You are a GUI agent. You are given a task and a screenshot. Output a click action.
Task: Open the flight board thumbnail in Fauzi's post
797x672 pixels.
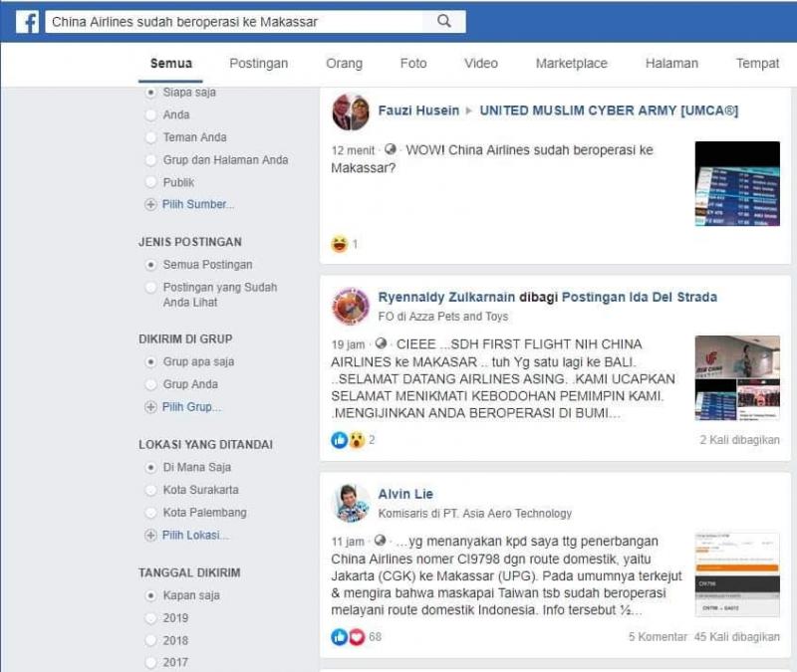(x=737, y=184)
